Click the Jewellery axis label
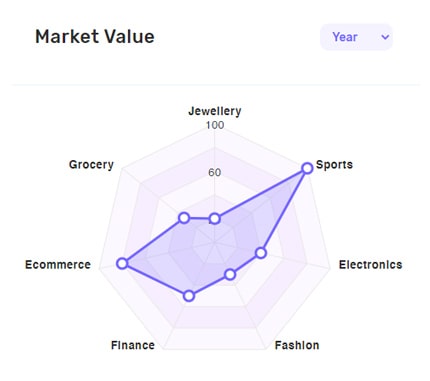Image resolution: width=430 pixels, height=381 pixels. click(x=215, y=111)
